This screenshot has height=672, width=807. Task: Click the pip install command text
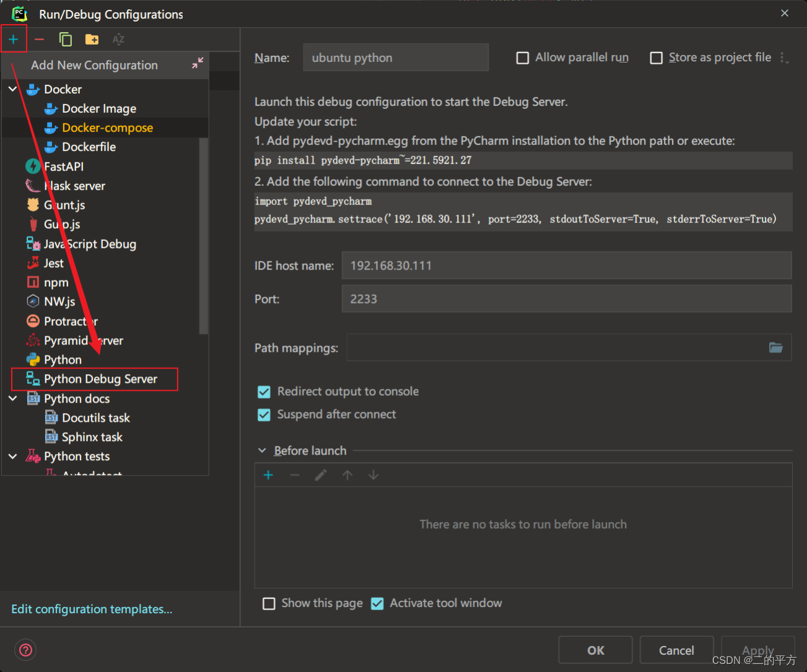363,160
